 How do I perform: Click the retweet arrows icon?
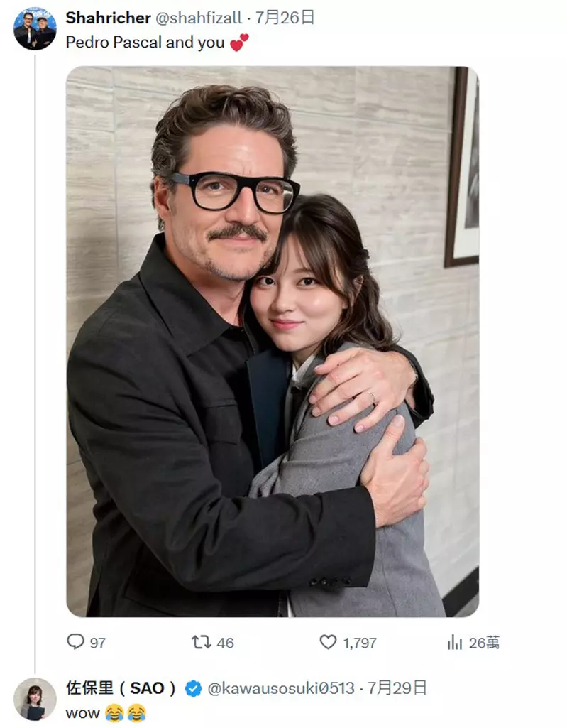(x=201, y=642)
